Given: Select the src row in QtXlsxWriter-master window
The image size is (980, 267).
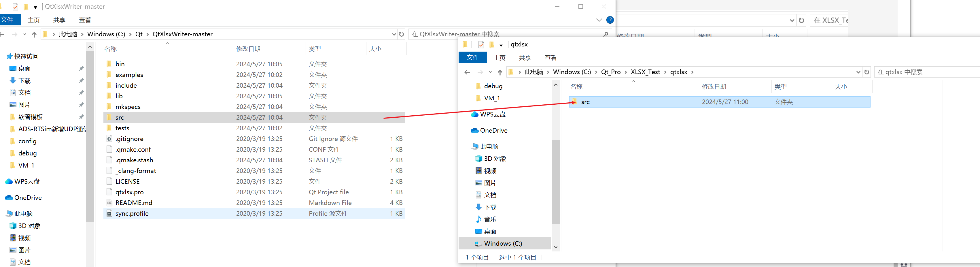Looking at the screenshot, I should tap(254, 117).
